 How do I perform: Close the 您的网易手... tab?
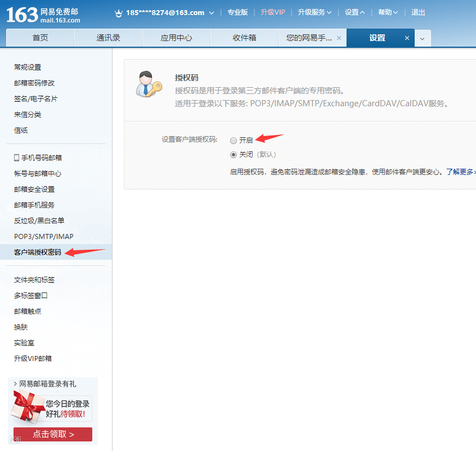click(x=339, y=38)
